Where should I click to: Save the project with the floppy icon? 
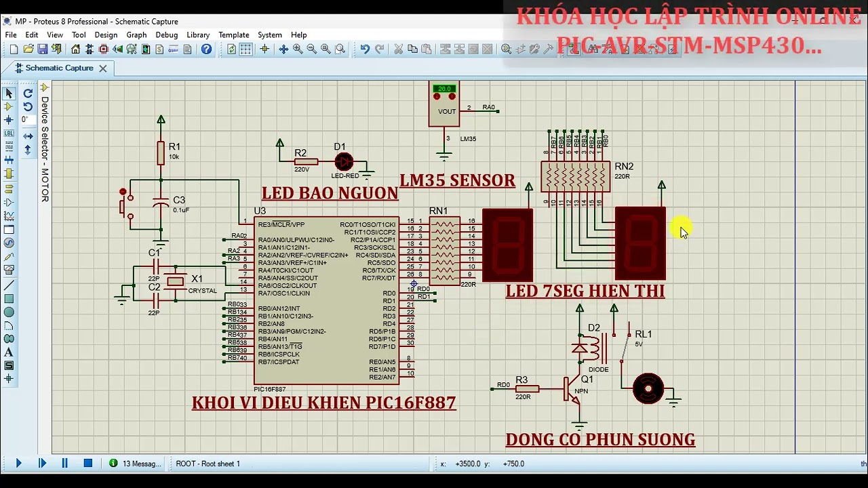[43, 49]
